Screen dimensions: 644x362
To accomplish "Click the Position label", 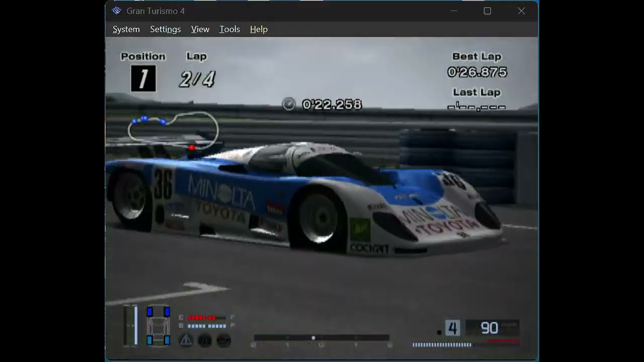I will click(x=143, y=56).
